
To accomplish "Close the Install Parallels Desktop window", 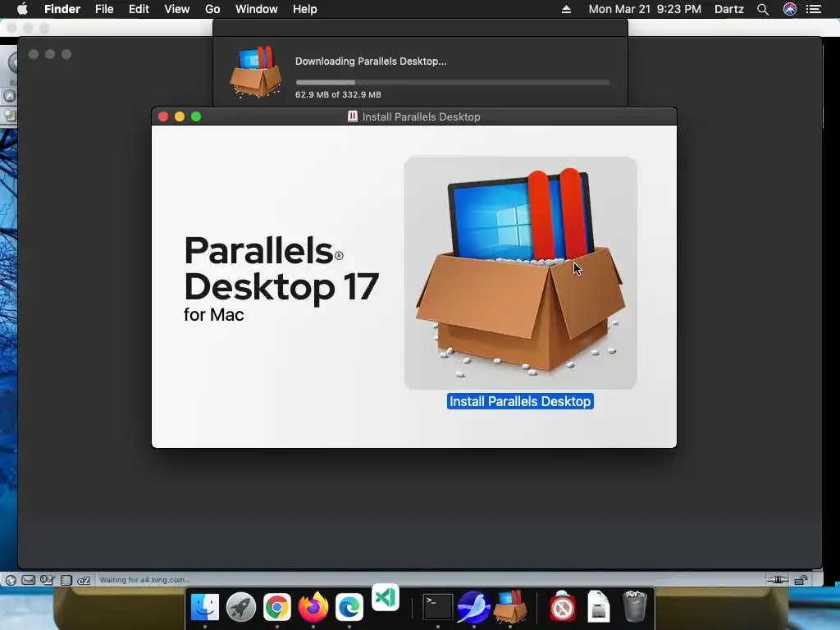I will coord(163,116).
